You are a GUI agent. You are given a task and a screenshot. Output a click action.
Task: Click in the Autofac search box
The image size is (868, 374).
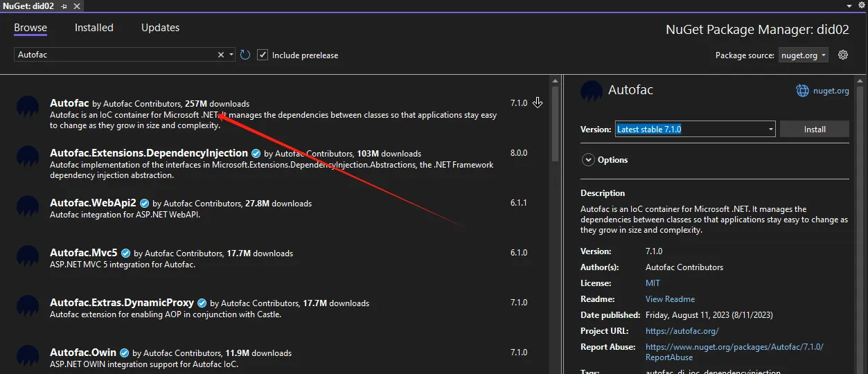click(x=116, y=55)
